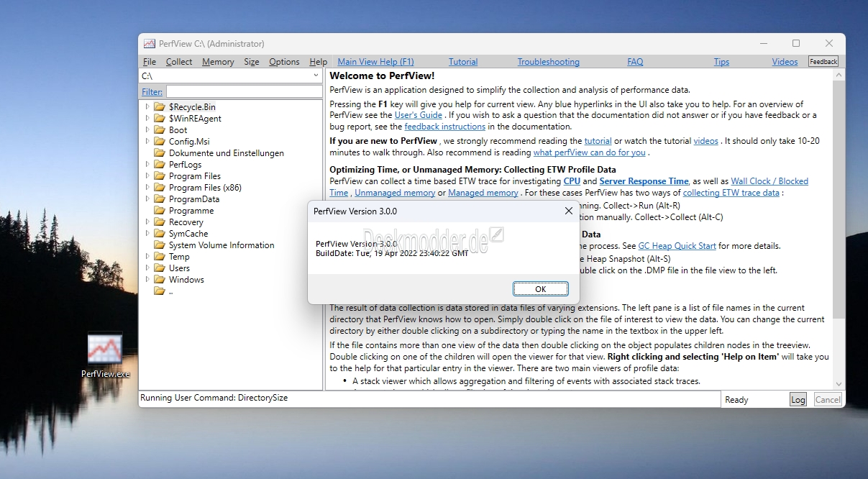
Task: Open the Options menu
Action: 284,62
